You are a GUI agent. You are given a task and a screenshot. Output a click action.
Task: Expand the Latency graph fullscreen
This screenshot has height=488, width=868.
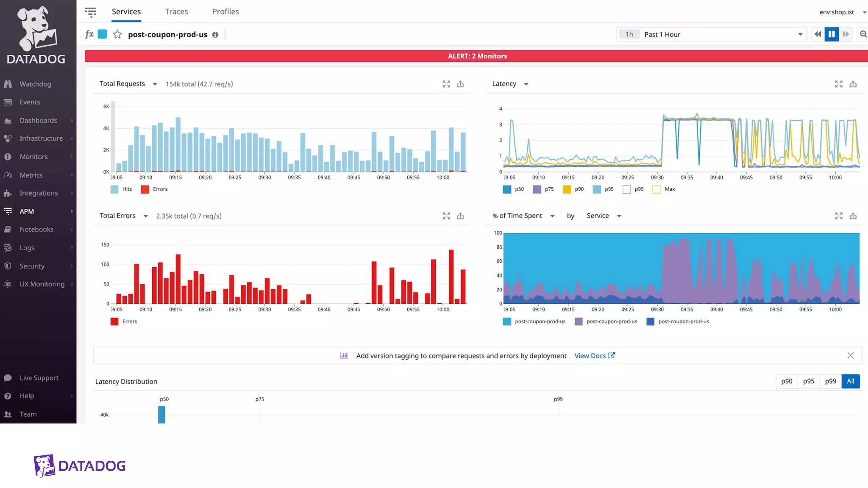[x=839, y=84]
